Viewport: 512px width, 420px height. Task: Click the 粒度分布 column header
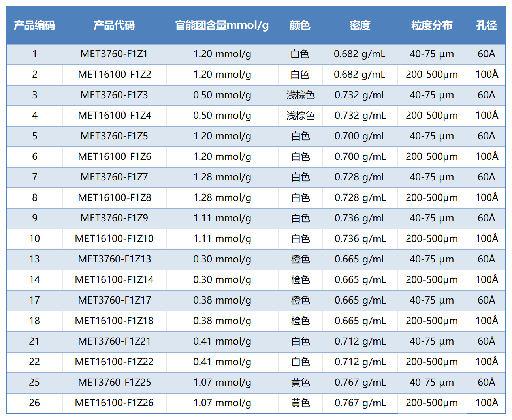click(x=431, y=26)
